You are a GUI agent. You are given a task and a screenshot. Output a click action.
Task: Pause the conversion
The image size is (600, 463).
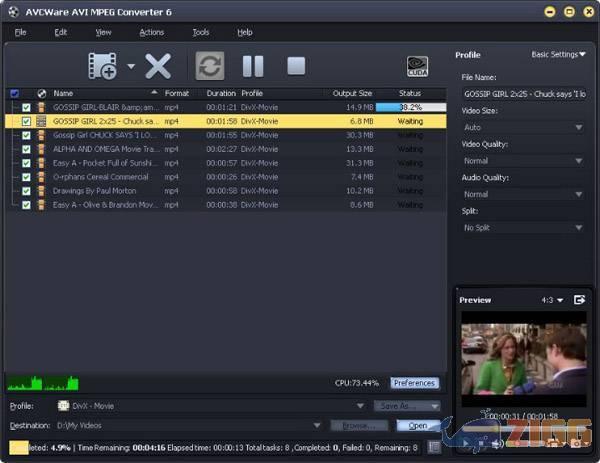253,67
